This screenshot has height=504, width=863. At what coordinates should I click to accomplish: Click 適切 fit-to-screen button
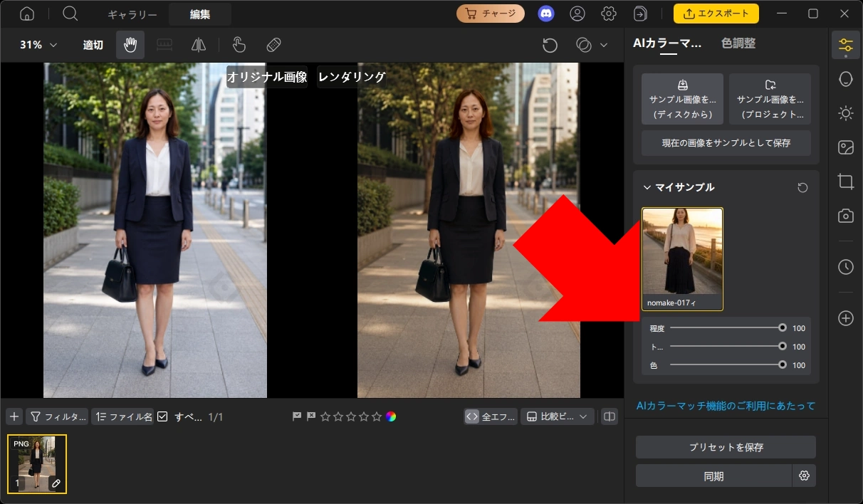pyautogui.click(x=93, y=45)
